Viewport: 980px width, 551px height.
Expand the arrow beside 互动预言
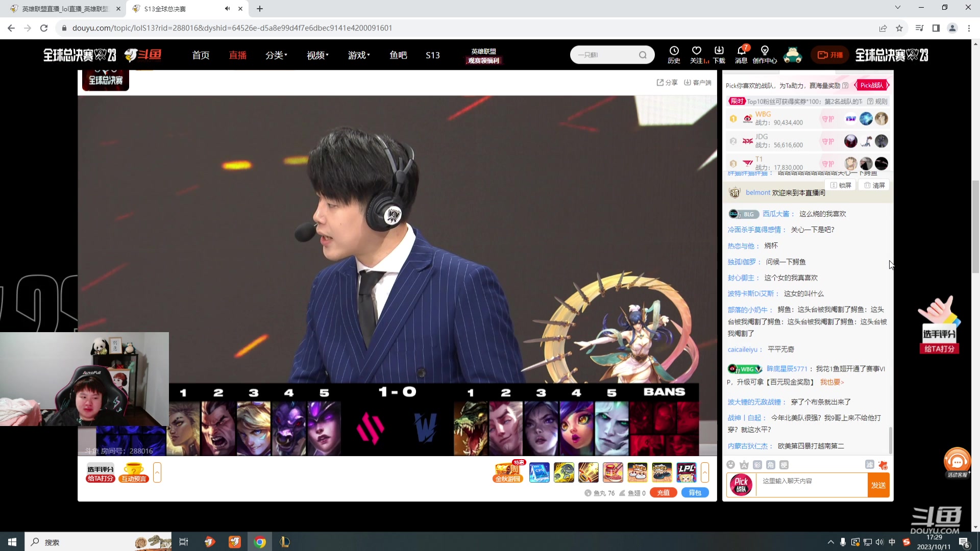coord(157,472)
